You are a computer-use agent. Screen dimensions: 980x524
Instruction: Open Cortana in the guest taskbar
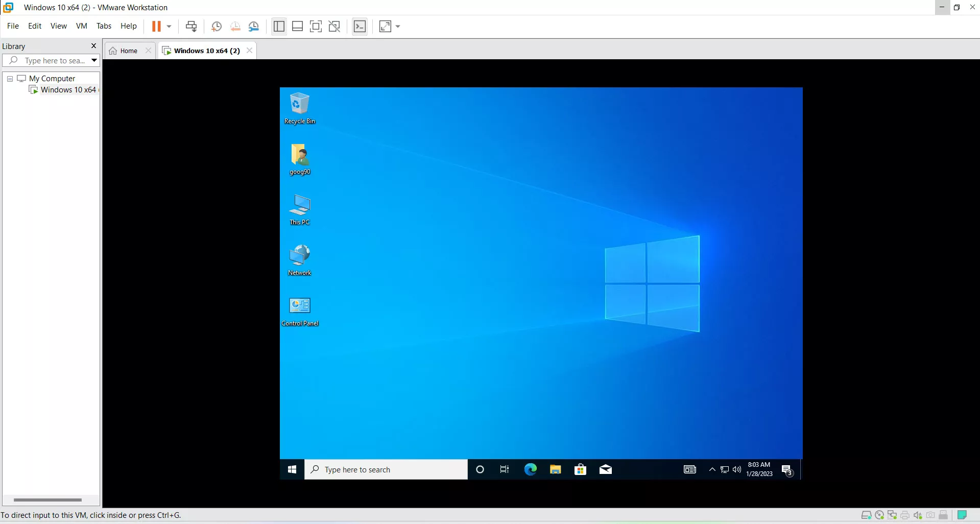tap(480, 469)
